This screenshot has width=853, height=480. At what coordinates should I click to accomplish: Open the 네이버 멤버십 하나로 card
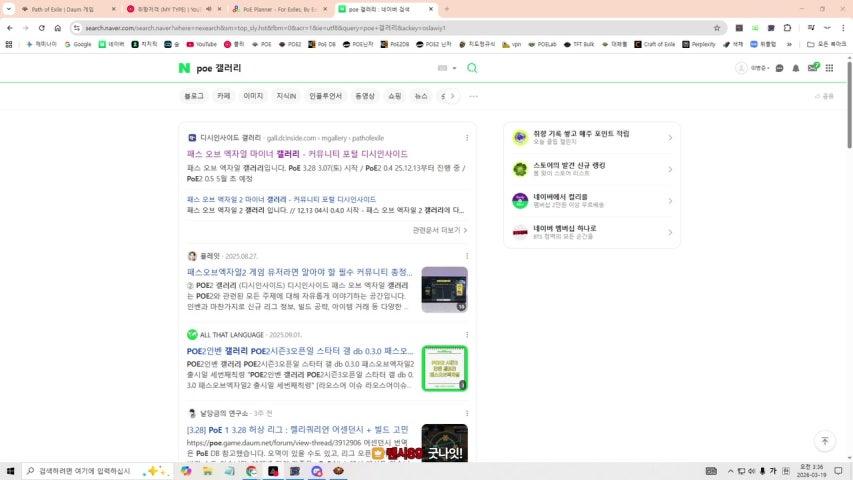click(592, 232)
